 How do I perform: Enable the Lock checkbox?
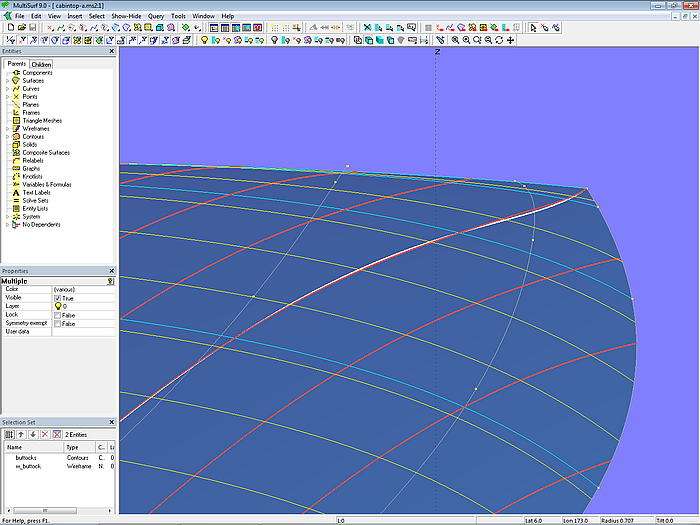point(58,315)
